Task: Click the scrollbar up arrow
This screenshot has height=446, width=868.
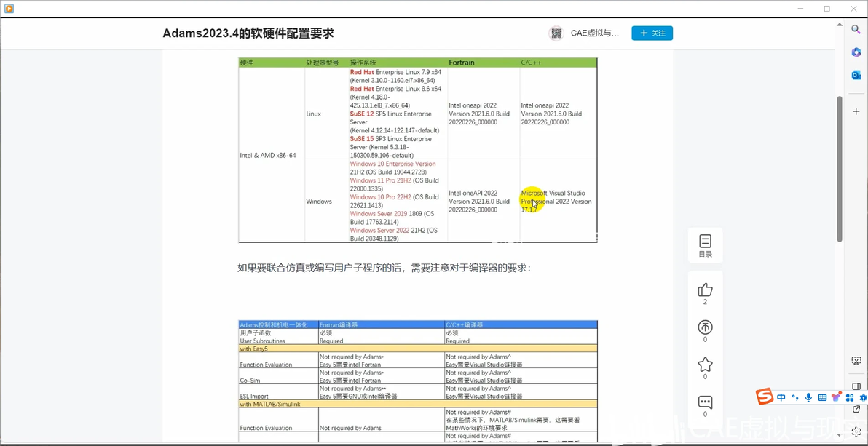Action: pyautogui.click(x=839, y=23)
